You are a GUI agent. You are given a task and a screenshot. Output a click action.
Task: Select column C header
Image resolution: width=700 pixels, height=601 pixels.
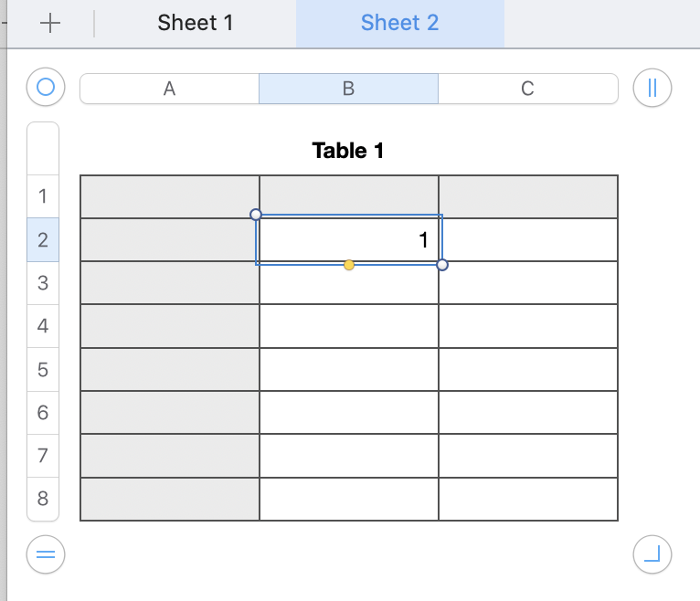527,89
